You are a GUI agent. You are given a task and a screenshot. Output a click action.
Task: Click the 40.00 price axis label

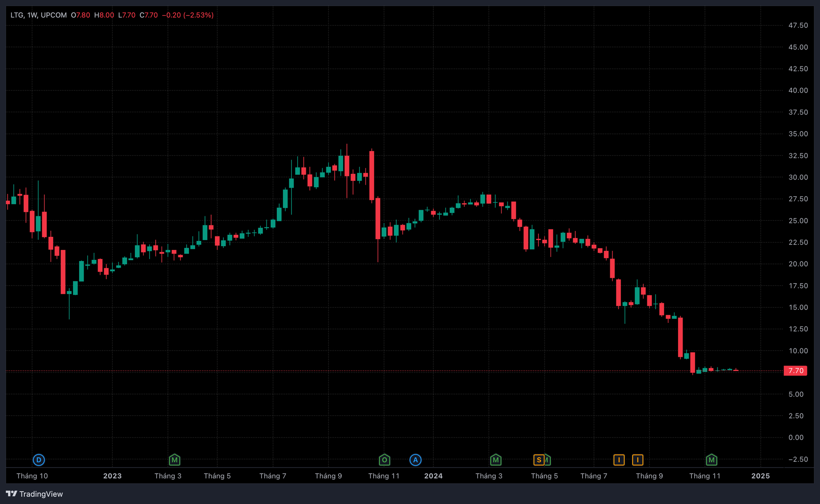(x=798, y=91)
